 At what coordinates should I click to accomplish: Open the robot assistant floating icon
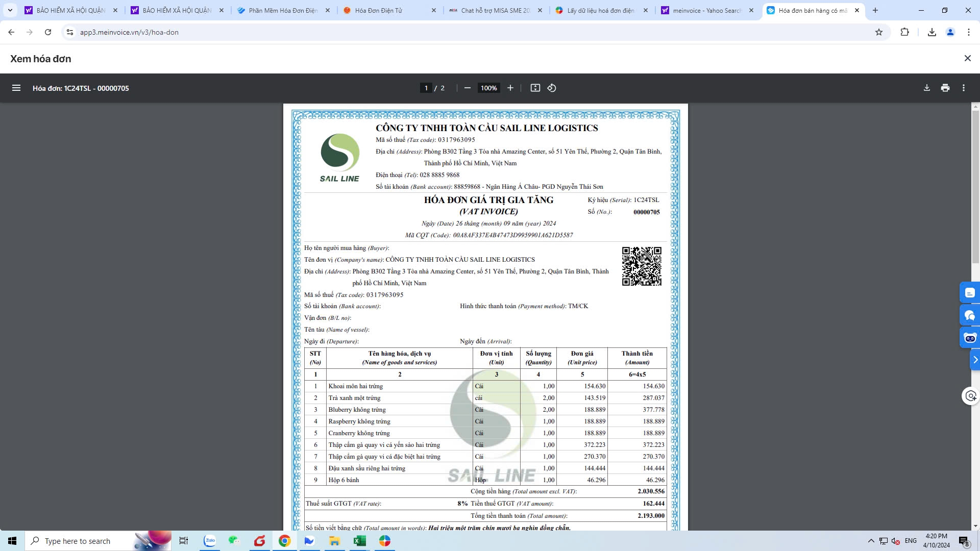[970, 338]
